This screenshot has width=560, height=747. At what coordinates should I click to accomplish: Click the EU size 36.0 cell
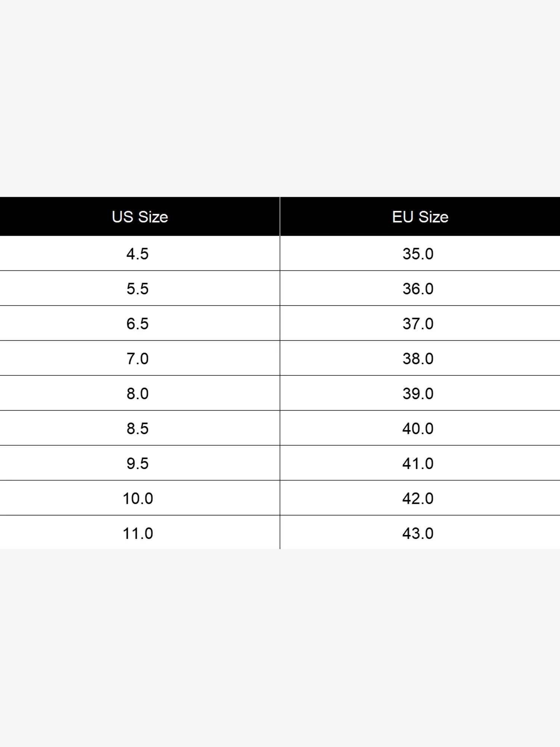coord(418,289)
